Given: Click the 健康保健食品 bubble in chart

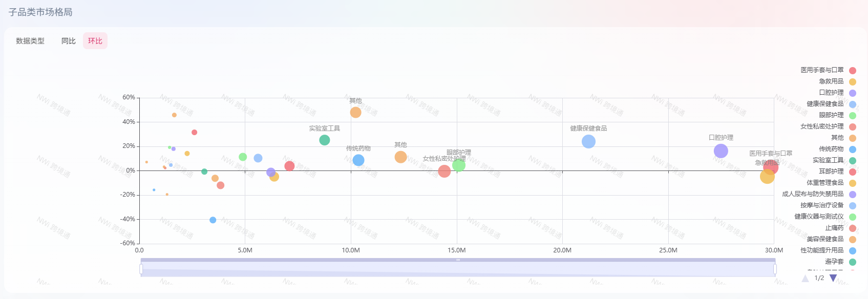Looking at the screenshot, I should (x=588, y=141).
